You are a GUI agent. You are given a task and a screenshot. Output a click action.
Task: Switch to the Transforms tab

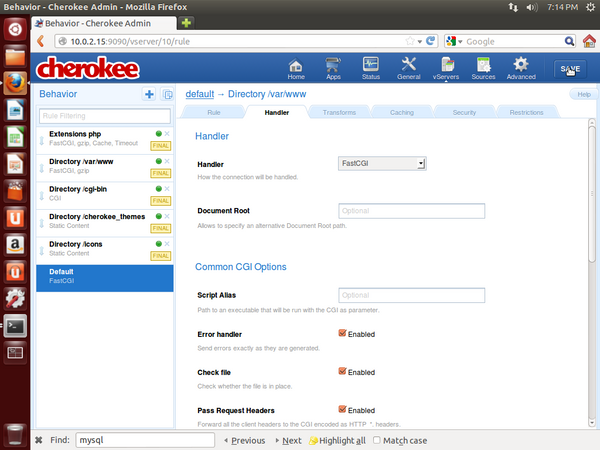pos(339,112)
